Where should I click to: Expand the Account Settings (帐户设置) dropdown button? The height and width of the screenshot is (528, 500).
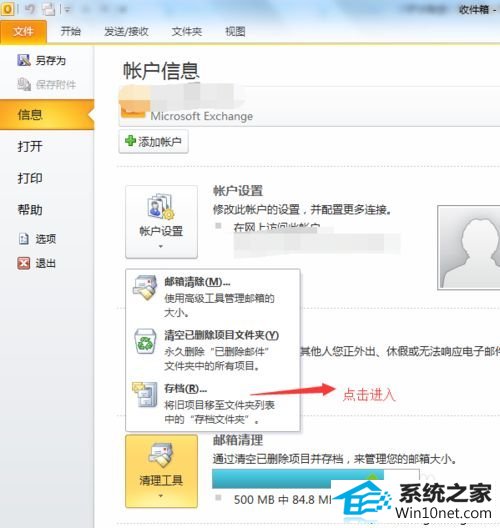(x=161, y=222)
